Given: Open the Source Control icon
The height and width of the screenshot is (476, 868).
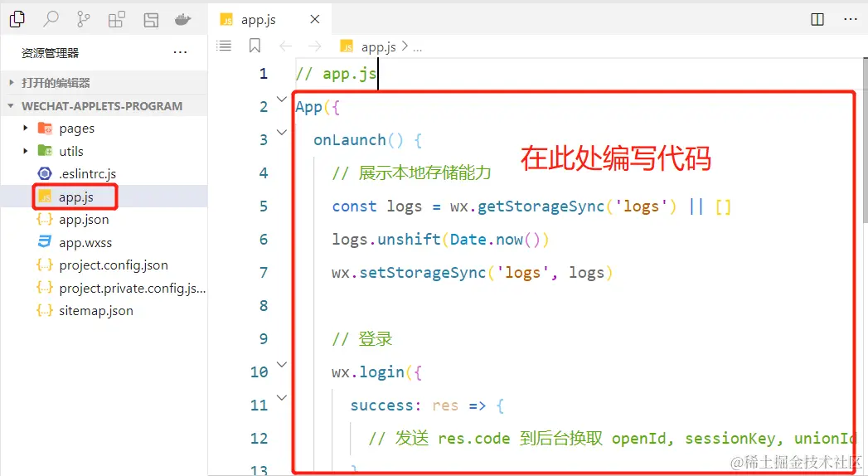Looking at the screenshot, I should pyautogui.click(x=84, y=19).
